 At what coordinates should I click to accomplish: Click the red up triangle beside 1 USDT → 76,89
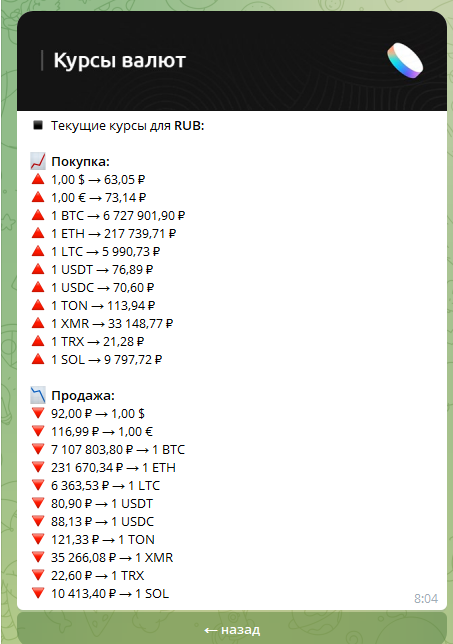point(38,269)
